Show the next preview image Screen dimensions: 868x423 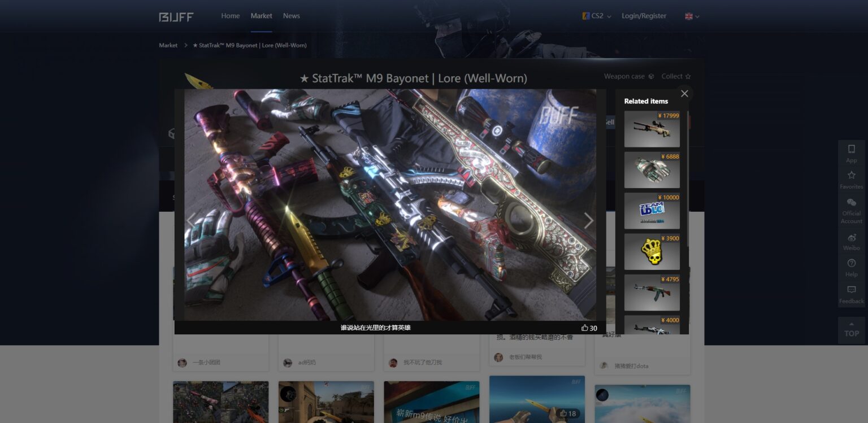click(588, 221)
